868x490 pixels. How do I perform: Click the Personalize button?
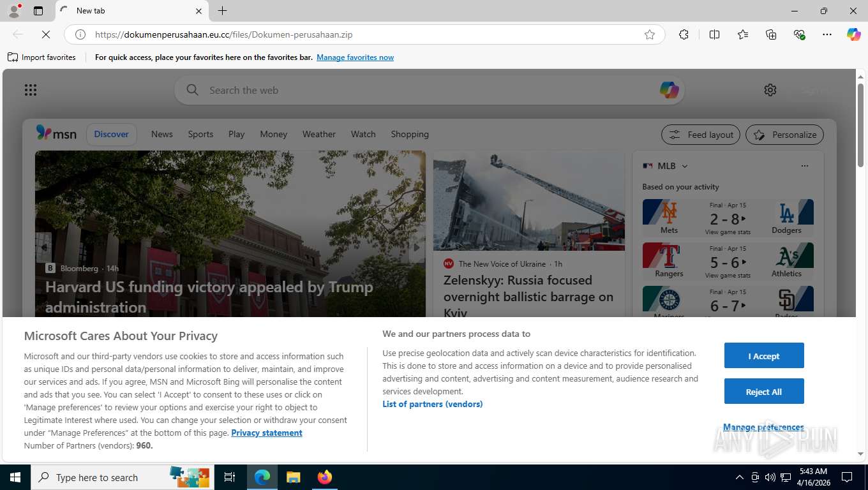(784, 135)
